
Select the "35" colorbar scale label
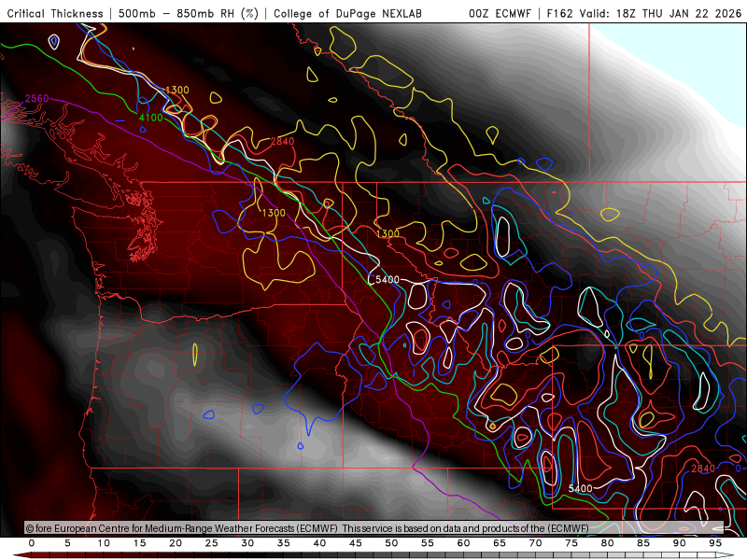(x=284, y=543)
